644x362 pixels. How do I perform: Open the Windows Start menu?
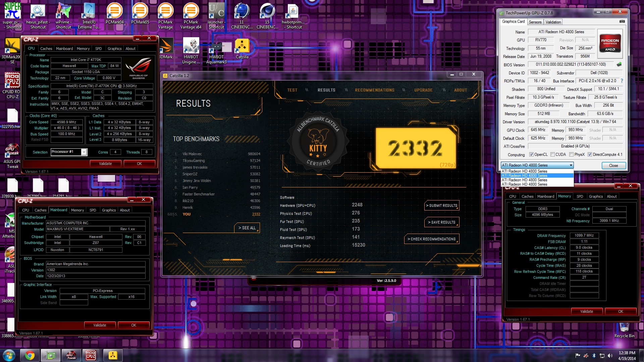9,355
